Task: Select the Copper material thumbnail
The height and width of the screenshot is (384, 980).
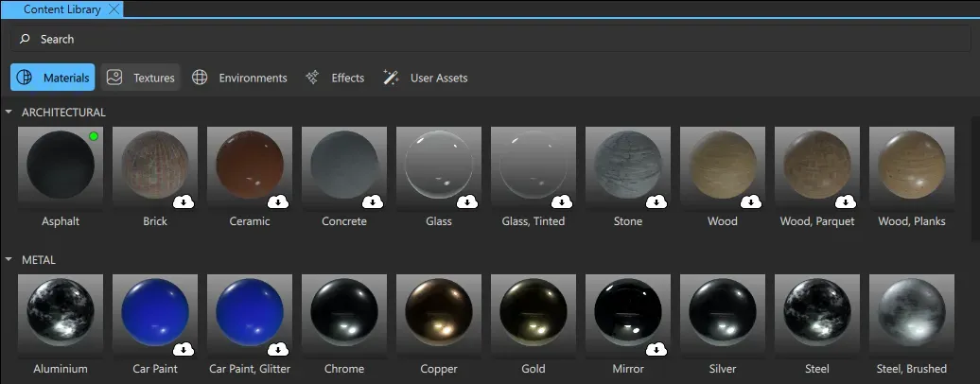Action: (x=439, y=315)
